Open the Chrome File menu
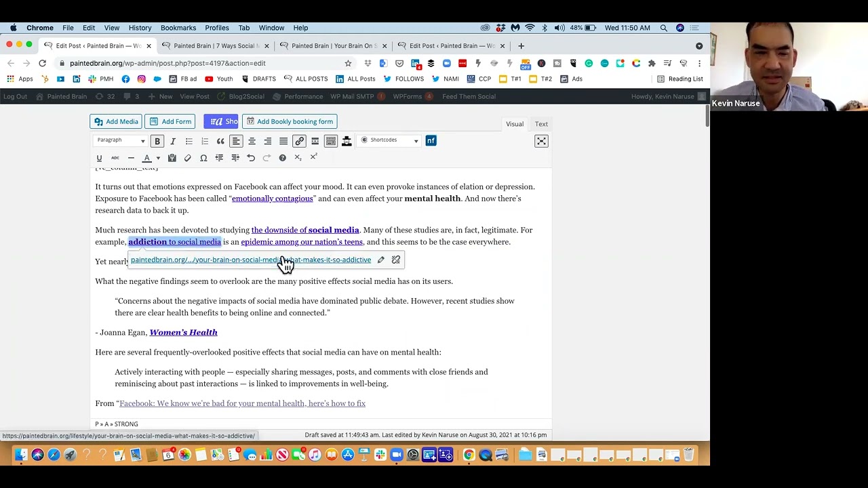 pyautogui.click(x=68, y=28)
